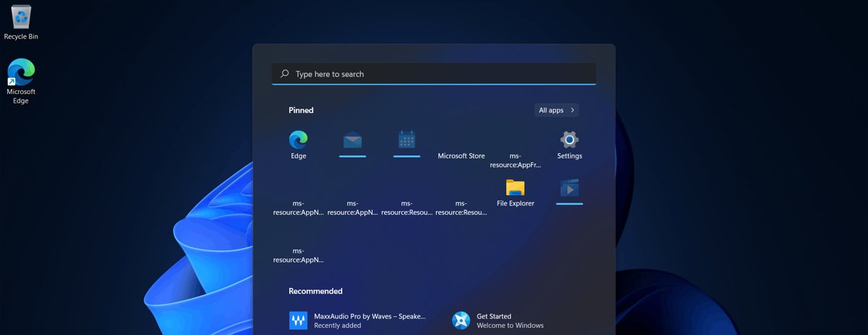Open the recommended MaxxAudio Pro by Waves
This screenshot has height=335, width=868.
point(358,321)
